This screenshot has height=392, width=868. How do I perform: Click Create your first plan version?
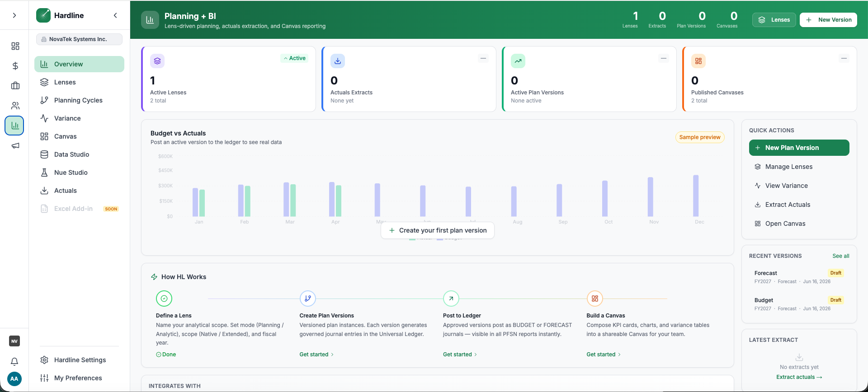[x=438, y=230]
